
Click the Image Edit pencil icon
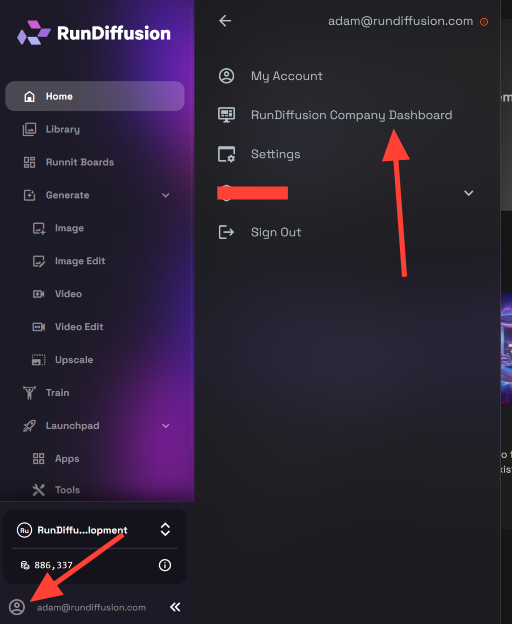39,261
